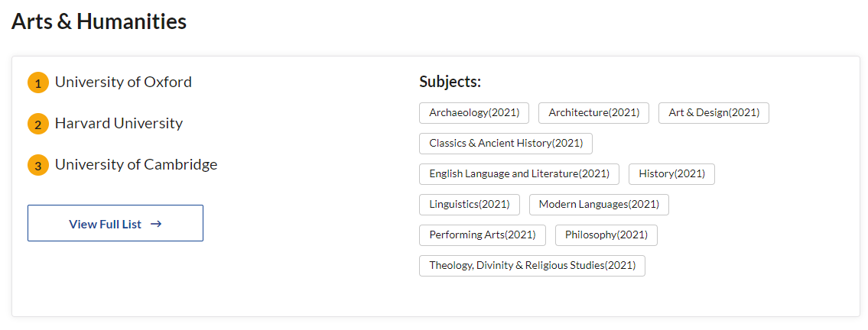
Task: Open Classics & Ancient History(2021) rankings
Action: [x=506, y=143]
